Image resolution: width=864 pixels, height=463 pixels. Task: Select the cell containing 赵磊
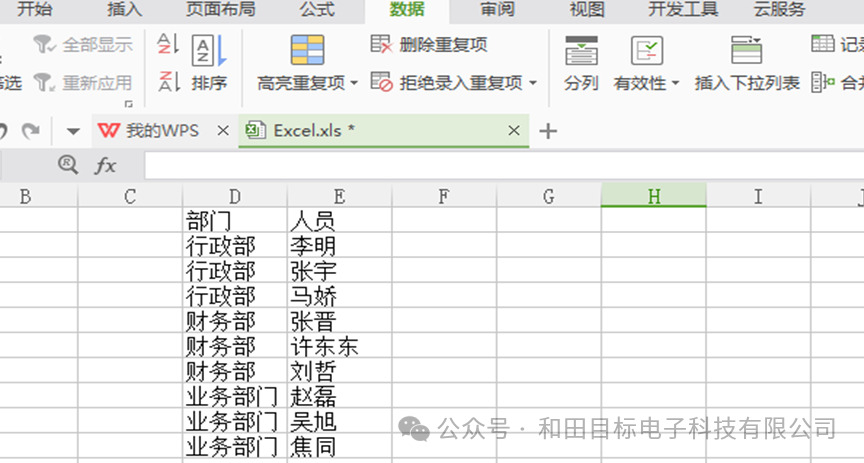[339, 395]
